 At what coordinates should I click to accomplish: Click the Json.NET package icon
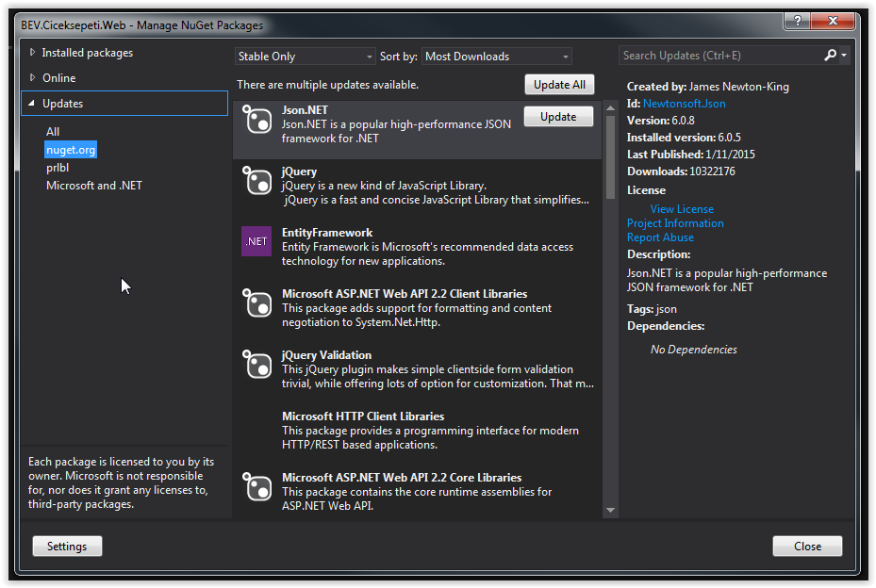coord(256,119)
